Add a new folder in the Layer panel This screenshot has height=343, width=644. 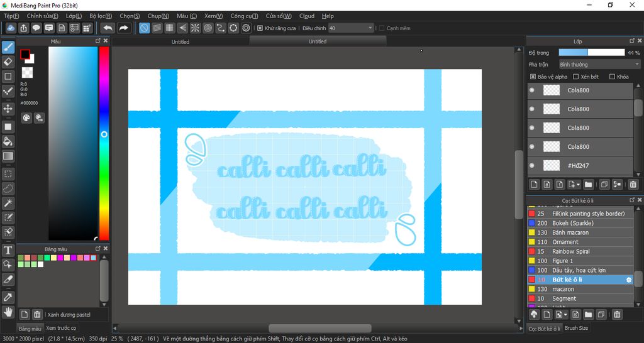pos(588,184)
